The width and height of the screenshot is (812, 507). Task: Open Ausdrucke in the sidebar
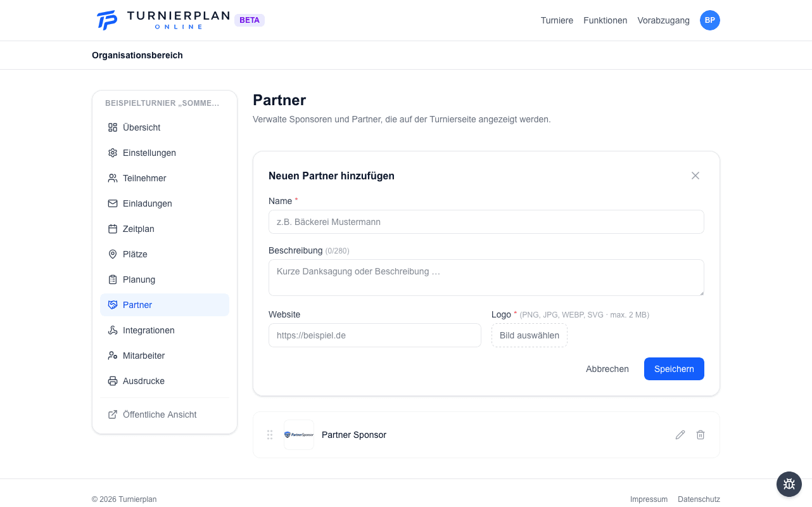tap(165, 381)
